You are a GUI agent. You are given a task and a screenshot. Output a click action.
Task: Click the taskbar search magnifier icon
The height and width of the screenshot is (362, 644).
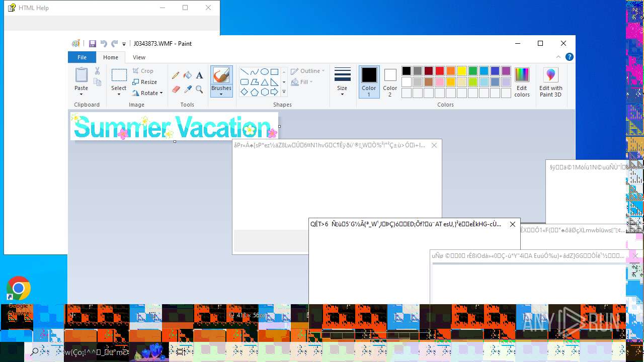click(x=35, y=352)
